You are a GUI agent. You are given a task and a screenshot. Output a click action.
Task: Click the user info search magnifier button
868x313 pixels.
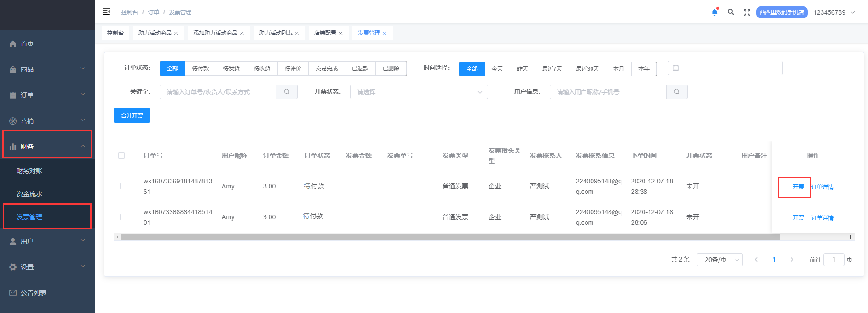pyautogui.click(x=677, y=92)
